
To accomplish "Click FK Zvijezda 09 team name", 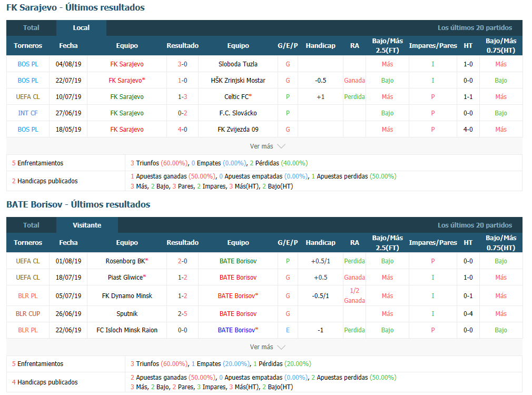I will (x=238, y=129).
